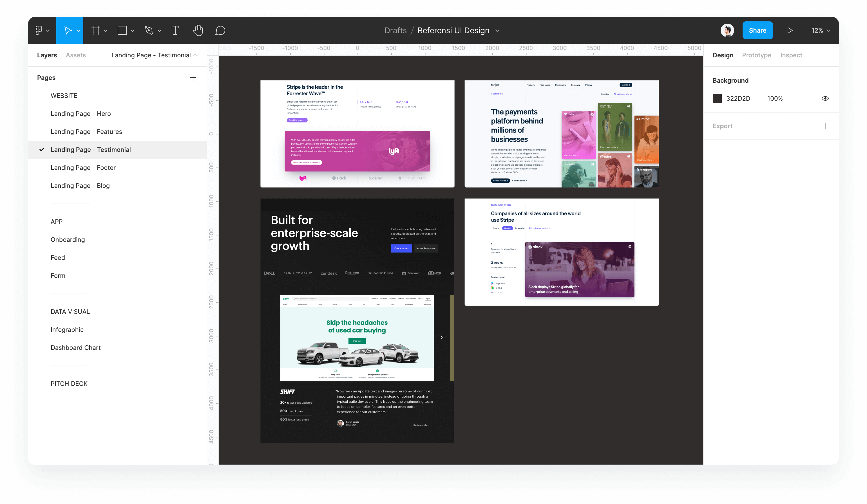The height and width of the screenshot is (504, 867).
Task: Add a new page with plus icon
Action: click(x=193, y=78)
